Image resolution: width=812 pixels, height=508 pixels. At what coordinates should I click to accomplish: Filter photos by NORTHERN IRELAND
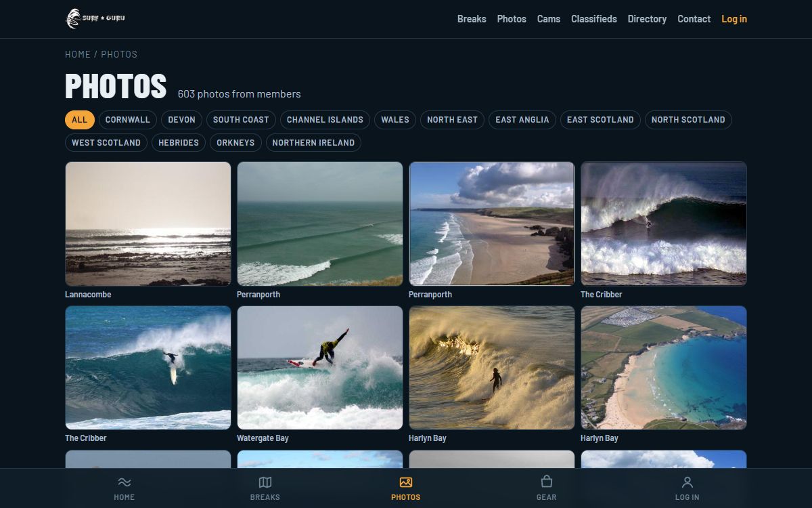(313, 143)
